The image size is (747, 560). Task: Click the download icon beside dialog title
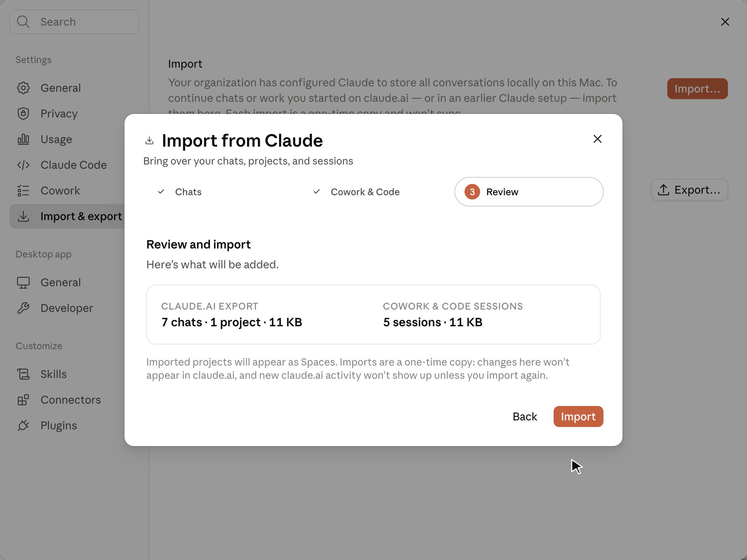(149, 140)
